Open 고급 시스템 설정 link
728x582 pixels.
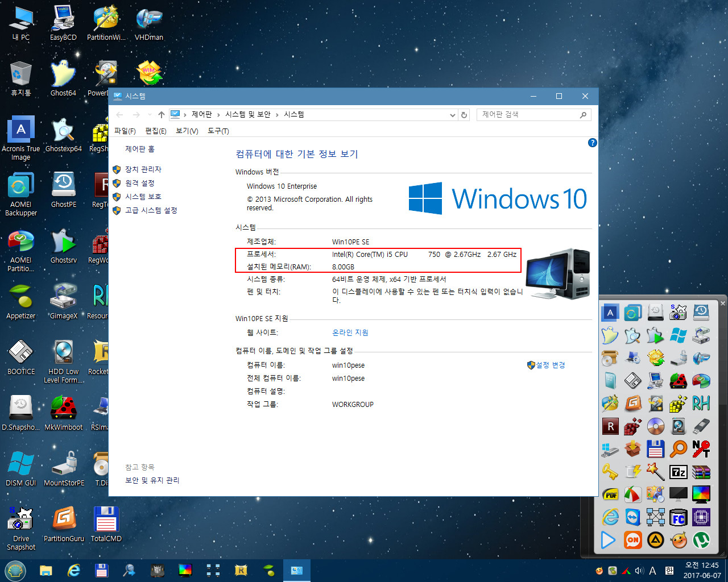pyautogui.click(x=151, y=210)
